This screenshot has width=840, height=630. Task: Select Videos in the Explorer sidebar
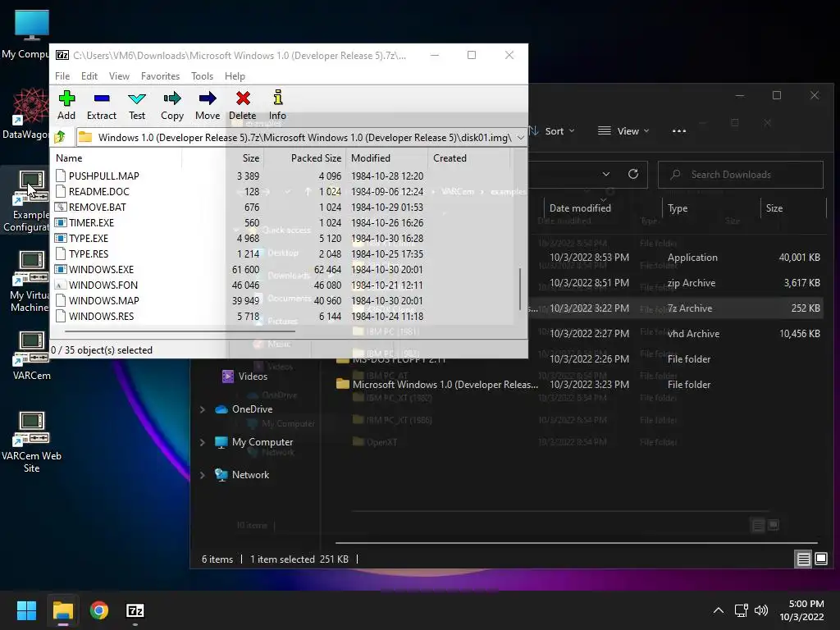[x=245, y=376]
